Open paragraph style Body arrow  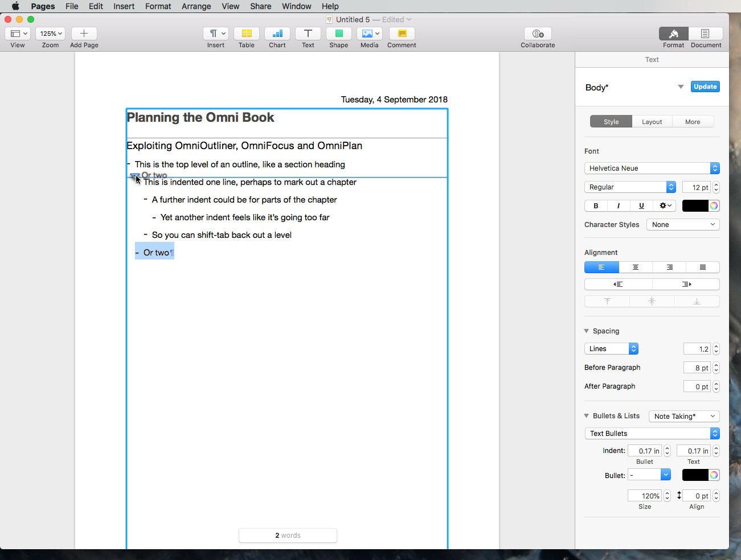[x=681, y=87]
